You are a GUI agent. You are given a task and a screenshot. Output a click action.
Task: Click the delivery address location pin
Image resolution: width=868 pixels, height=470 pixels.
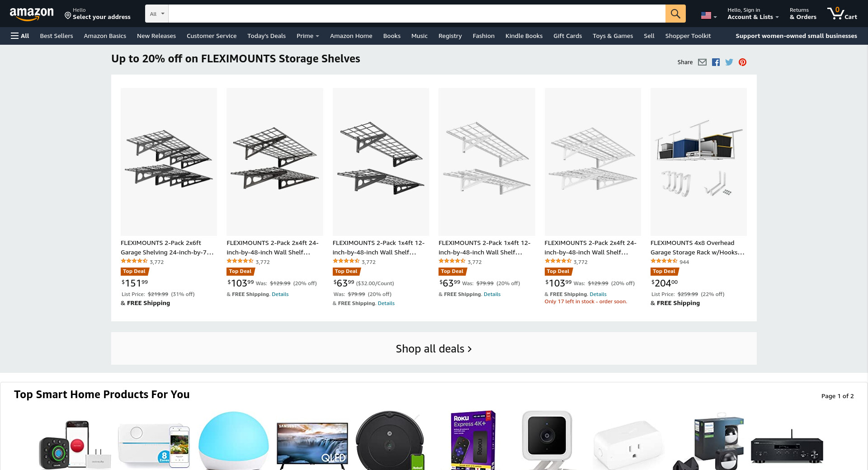coord(68,15)
